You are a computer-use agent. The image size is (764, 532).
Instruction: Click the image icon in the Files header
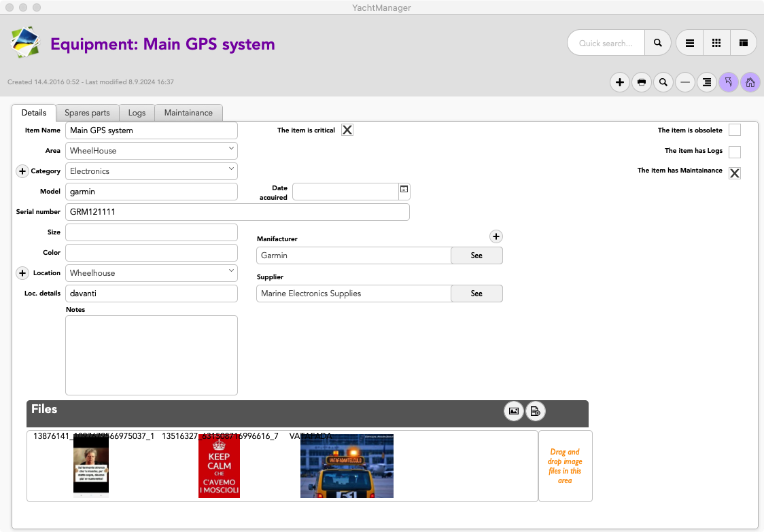(x=514, y=410)
